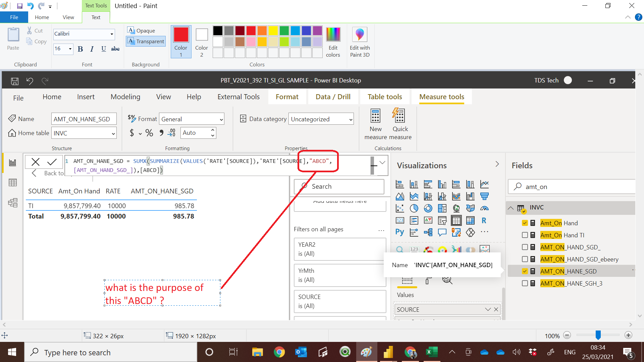Click the Cut tool in Paint

[x=35, y=31]
